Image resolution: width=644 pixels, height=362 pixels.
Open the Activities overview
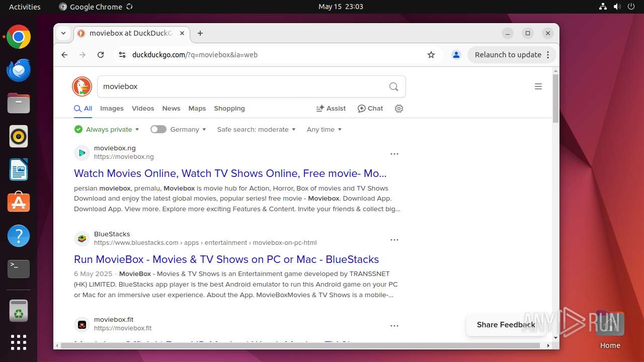point(25,7)
